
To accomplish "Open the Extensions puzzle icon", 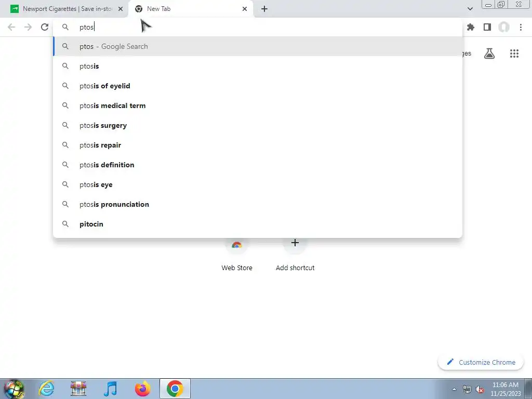I will tap(470, 27).
